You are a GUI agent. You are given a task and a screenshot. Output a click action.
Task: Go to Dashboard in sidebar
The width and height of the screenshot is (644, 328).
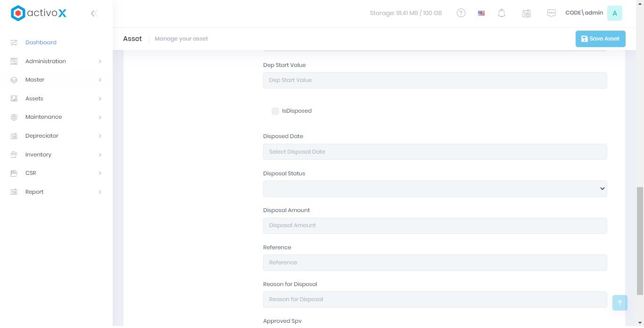41,42
